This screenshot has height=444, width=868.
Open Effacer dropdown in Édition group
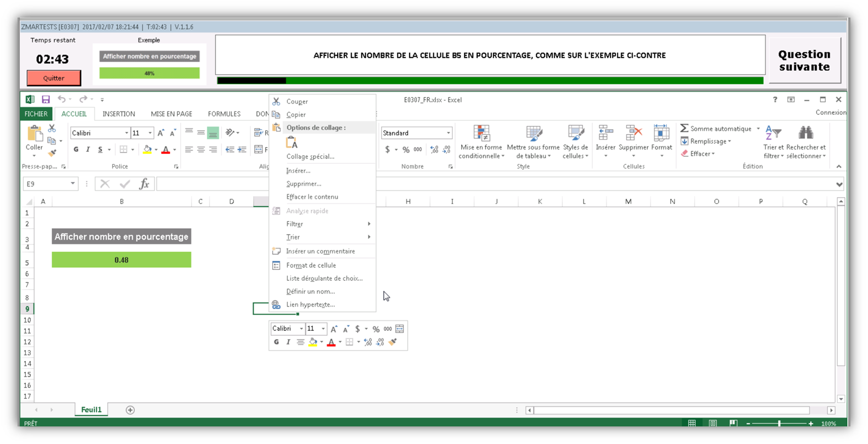pyautogui.click(x=698, y=154)
